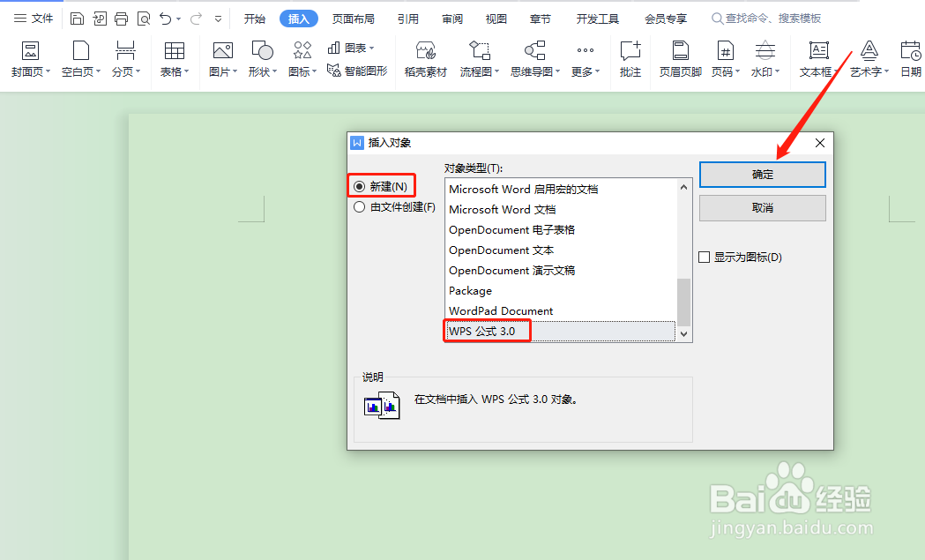
Task: Click the Smart Graphic (智能图形) icon
Action: 334,71
